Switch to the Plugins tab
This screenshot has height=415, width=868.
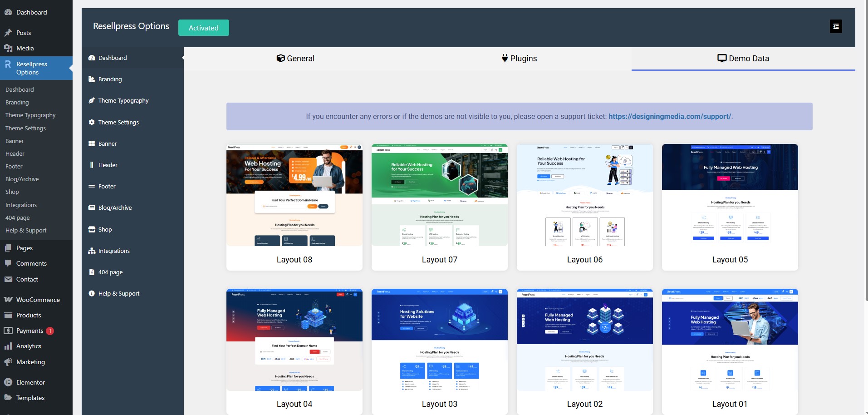pos(519,58)
